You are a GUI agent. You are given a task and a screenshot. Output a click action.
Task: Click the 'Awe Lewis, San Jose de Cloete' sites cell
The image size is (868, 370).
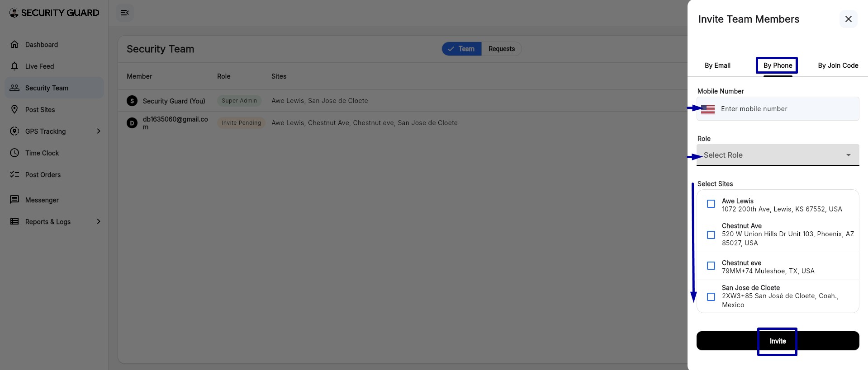coord(320,101)
